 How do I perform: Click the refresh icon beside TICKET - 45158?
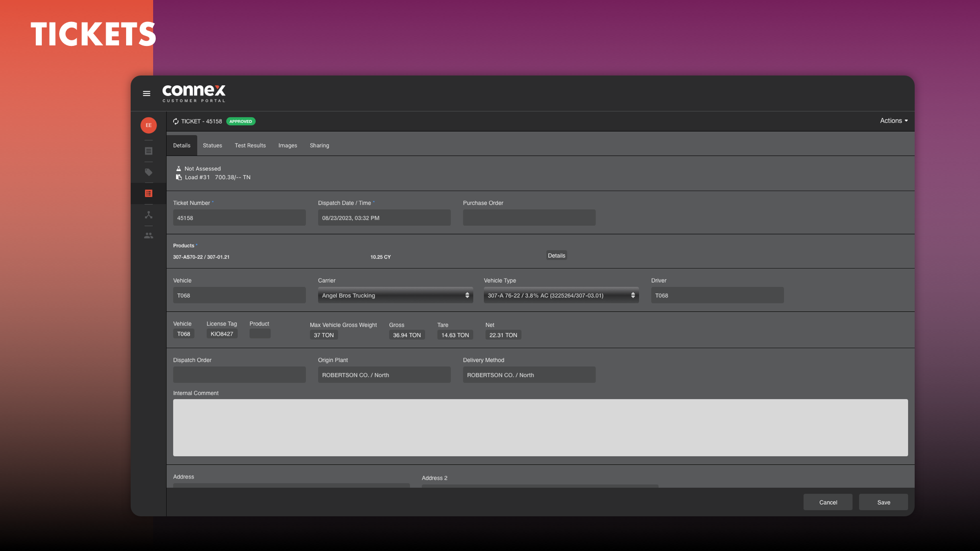pos(176,121)
